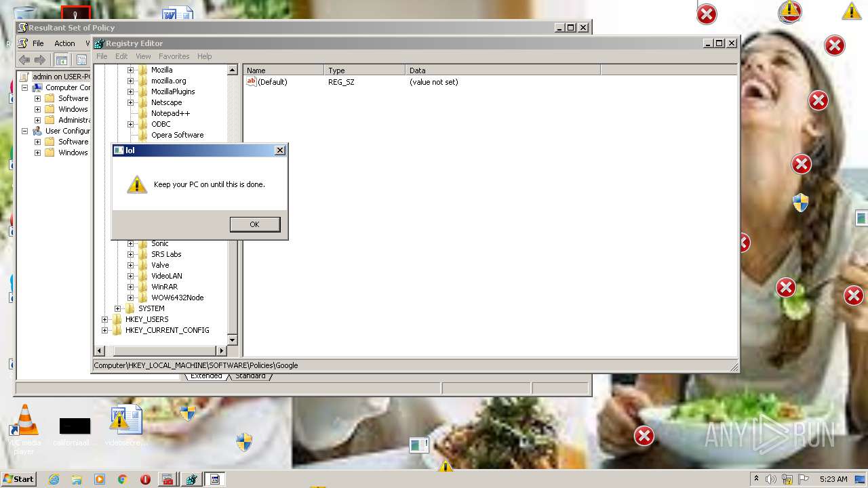The height and width of the screenshot is (488, 868).
Task: Expand the WOW6432Node registry key
Action: click(130, 298)
